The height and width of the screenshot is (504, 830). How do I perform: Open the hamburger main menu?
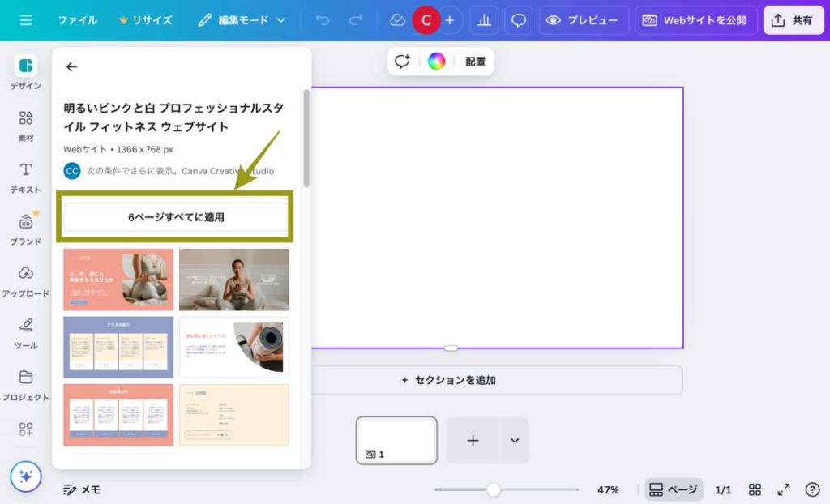tap(26, 20)
